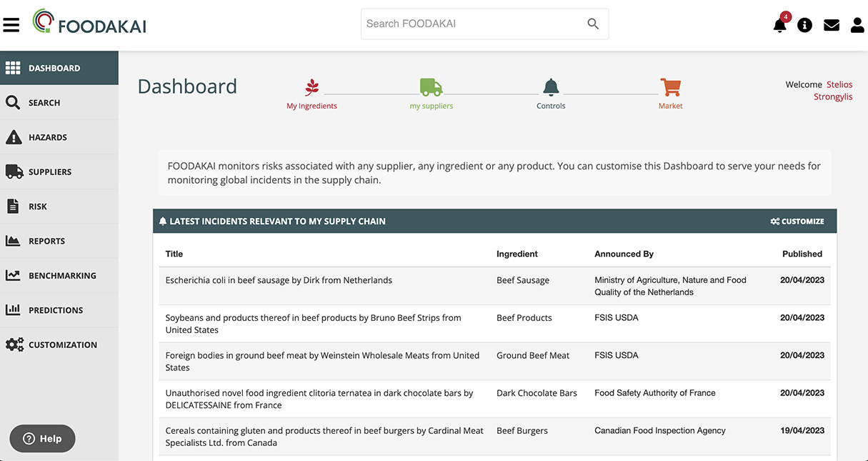Open RISK in sidebar menu
The width and height of the screenshot is (868, 461).
click(59, 206)
